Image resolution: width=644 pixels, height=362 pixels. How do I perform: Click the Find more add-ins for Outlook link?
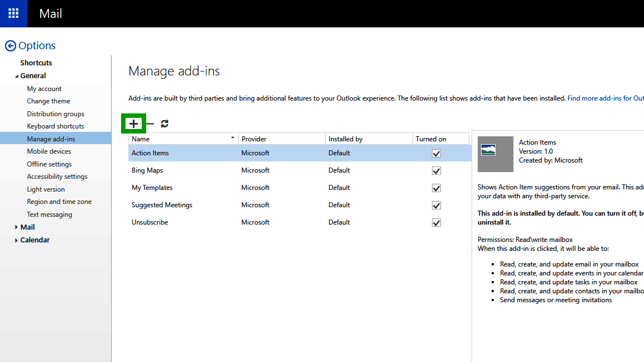[605, 98]
